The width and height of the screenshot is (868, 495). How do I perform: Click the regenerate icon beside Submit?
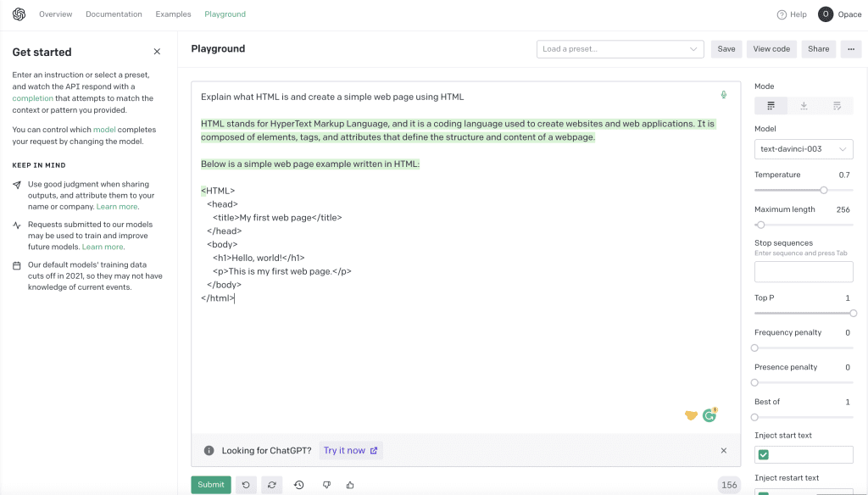pyautogui.click(x=272, y=485)
